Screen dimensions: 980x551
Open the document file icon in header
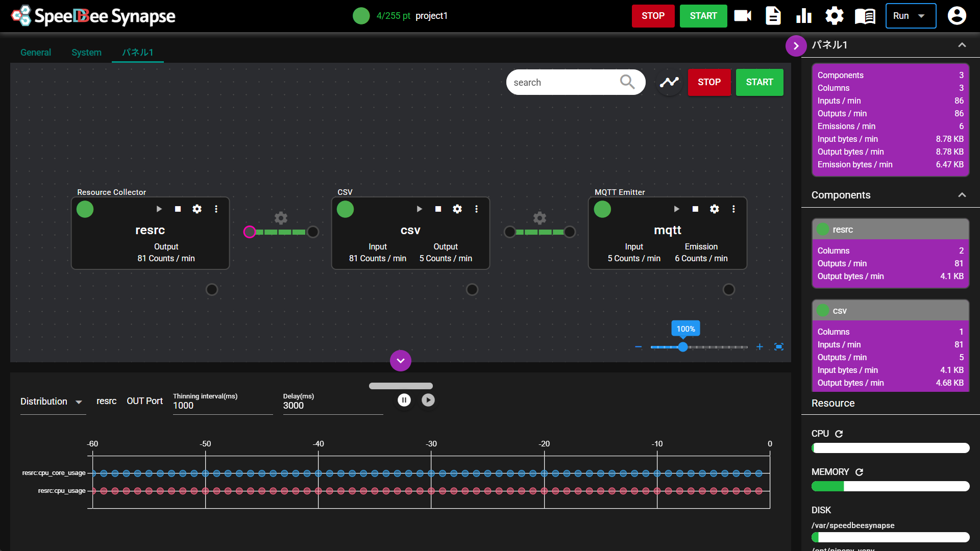(x=773, y=16)
